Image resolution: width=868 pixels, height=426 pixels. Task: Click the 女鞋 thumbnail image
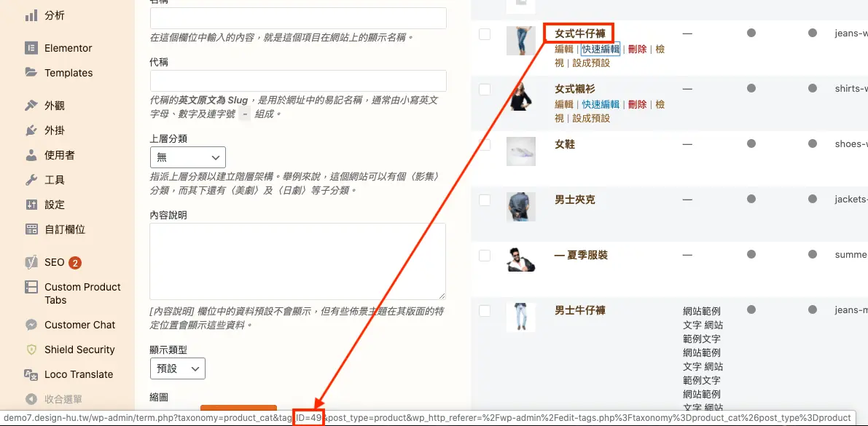521,151
